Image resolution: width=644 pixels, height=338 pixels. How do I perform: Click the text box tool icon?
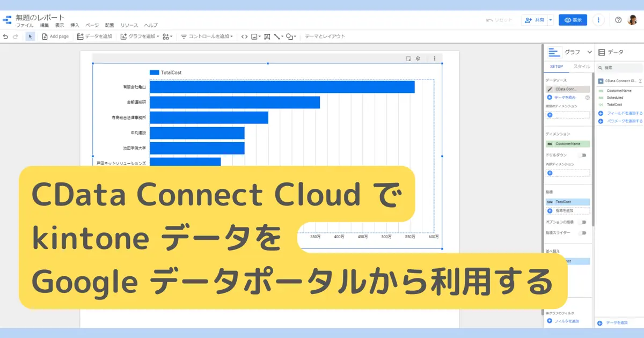267,36
